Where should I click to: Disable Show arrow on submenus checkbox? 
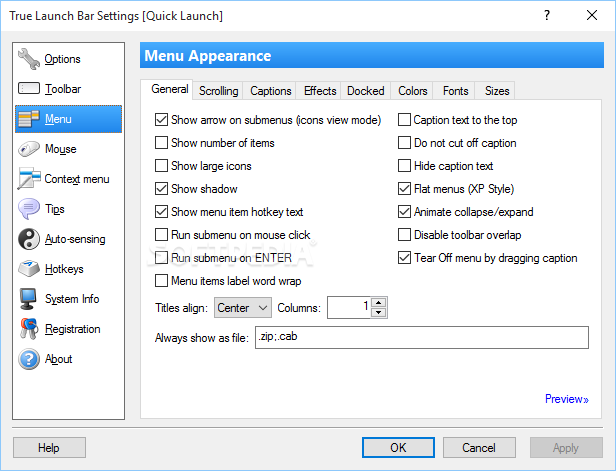pos(161,120)
